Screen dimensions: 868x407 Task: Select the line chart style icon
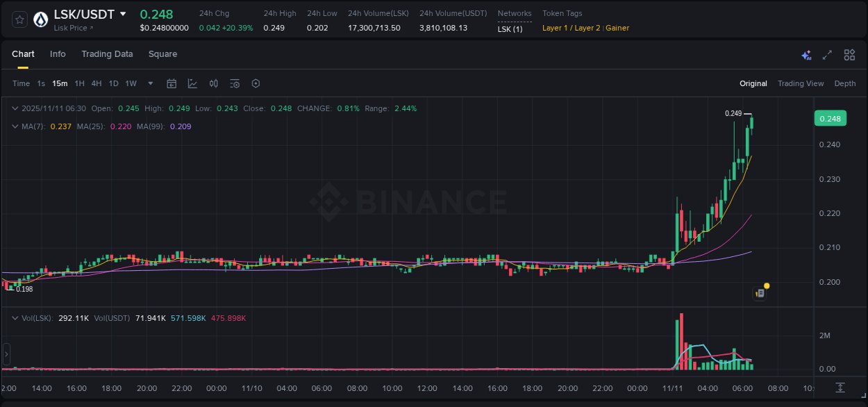click(x=192, y=83)
